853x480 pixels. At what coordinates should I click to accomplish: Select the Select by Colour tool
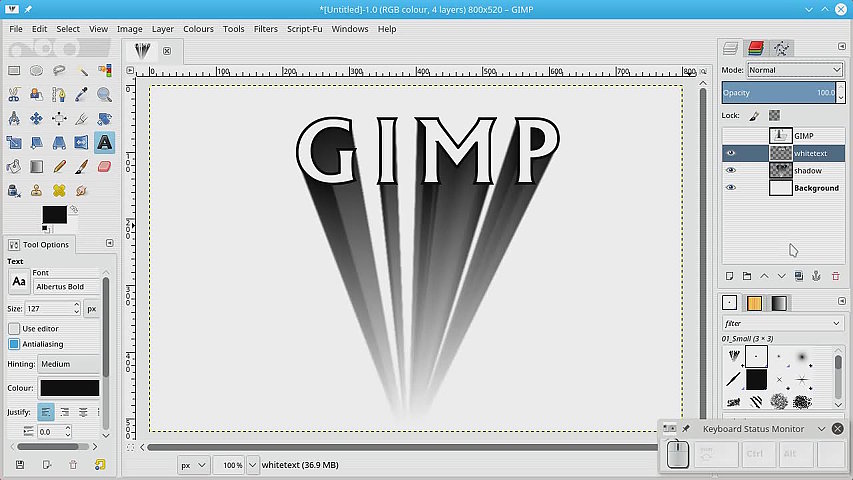[104, 70]
